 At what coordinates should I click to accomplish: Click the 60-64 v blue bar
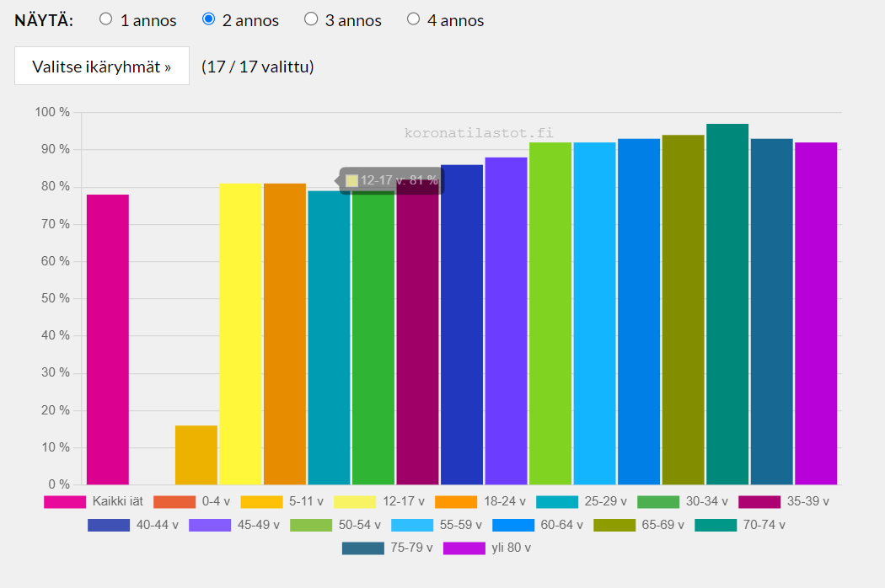tap(639, 312)
